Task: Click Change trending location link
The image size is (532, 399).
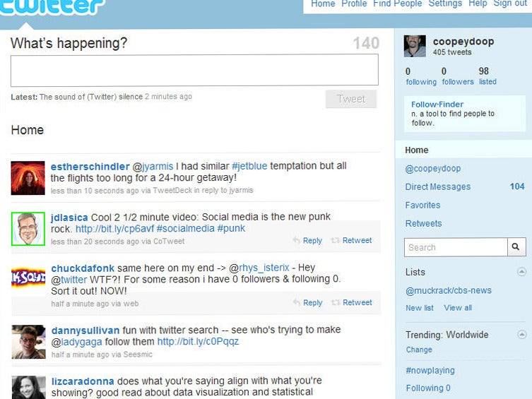Action: coord(419,350)
